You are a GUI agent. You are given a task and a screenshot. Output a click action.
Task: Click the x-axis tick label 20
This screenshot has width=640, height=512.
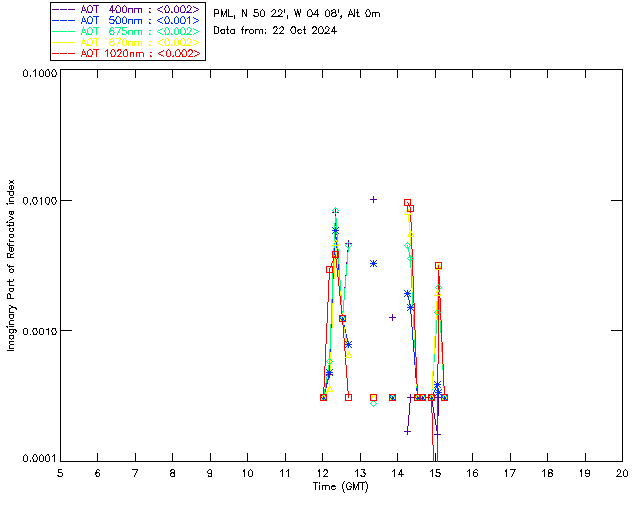pos(622,473)
